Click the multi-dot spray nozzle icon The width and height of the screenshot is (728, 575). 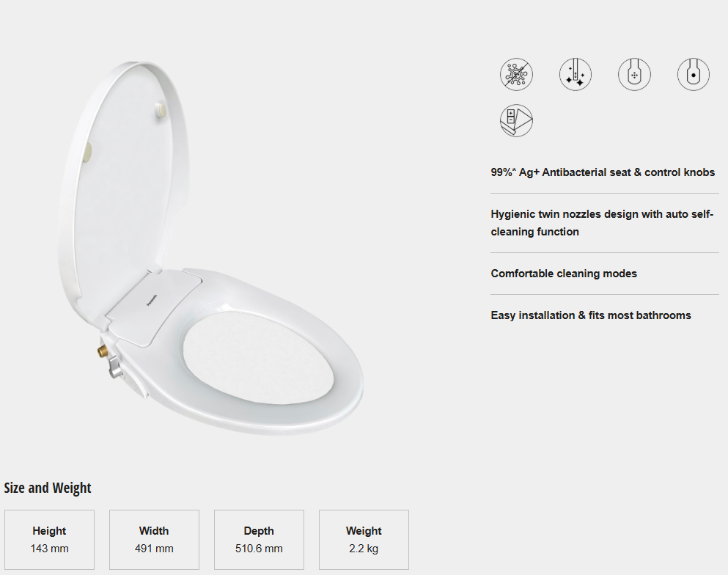pyautogui.click(x=634, y=74)
